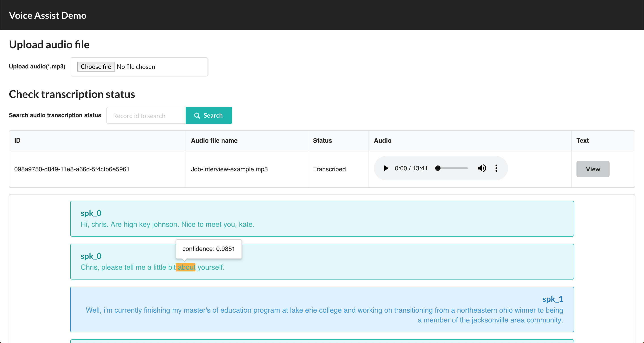Click the word 'yourself.' in transcript
644x343 pixels.
211,267
